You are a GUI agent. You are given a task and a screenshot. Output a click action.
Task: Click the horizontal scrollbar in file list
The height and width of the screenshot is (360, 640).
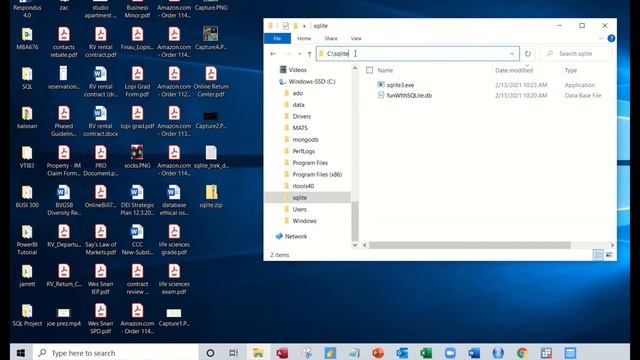(469, 245)
